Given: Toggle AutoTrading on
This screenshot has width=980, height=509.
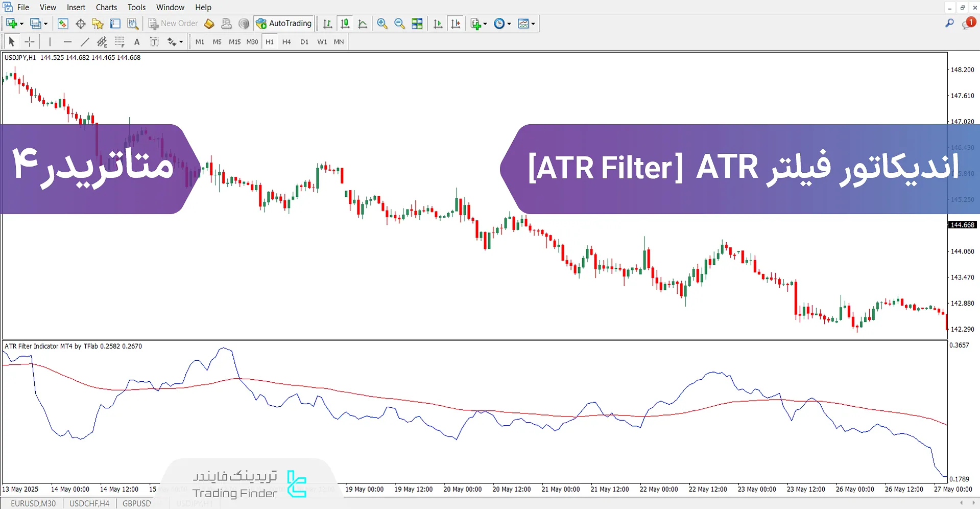Looking at the screenshot, I should pyautogui.click(x=284, y=24).
